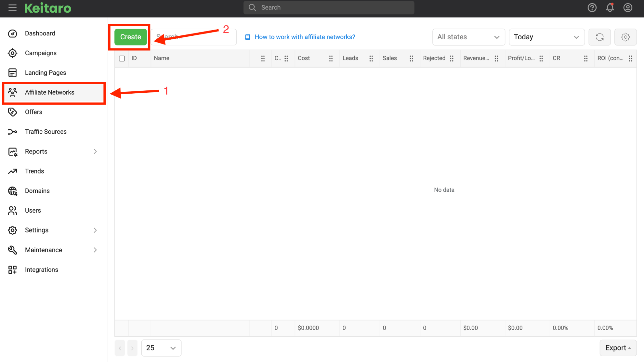Go to Trends in the sidebar

pos(53,171)
